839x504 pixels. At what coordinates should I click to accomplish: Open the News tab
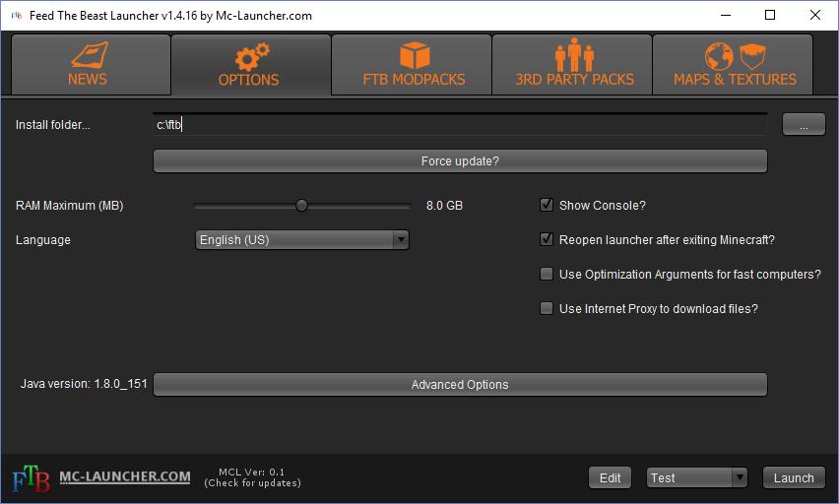click(91, 65)
